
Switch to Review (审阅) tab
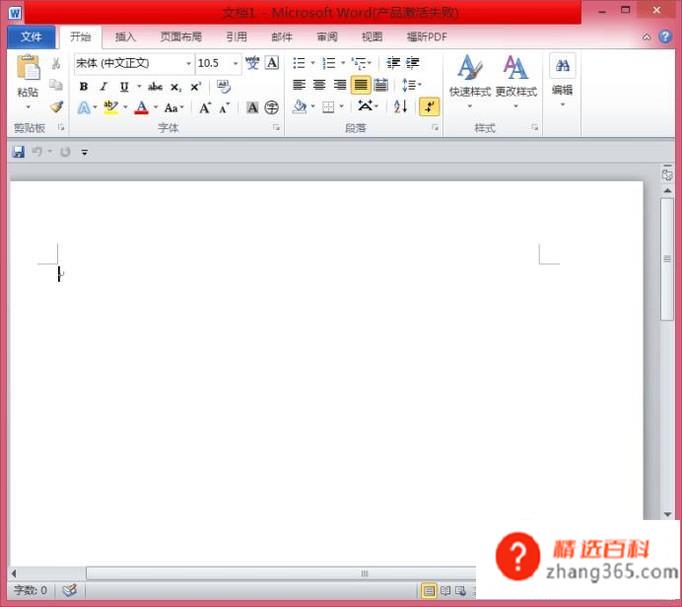point(327,37)
